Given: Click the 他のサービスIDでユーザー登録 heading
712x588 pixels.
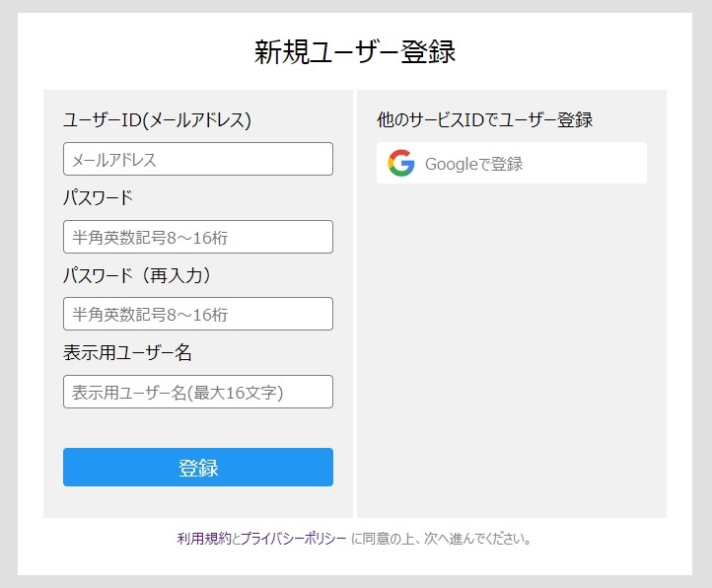Looking at the screenshot, I should coord(484,120).
